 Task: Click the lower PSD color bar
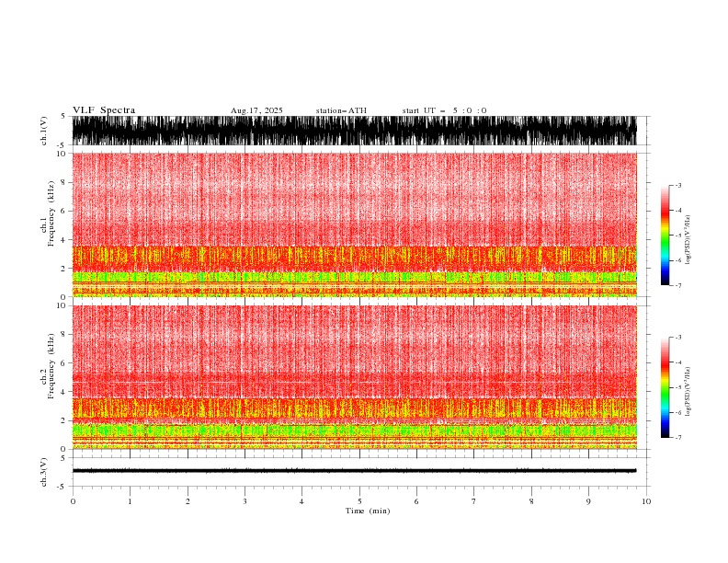click(x=665, y=387)
